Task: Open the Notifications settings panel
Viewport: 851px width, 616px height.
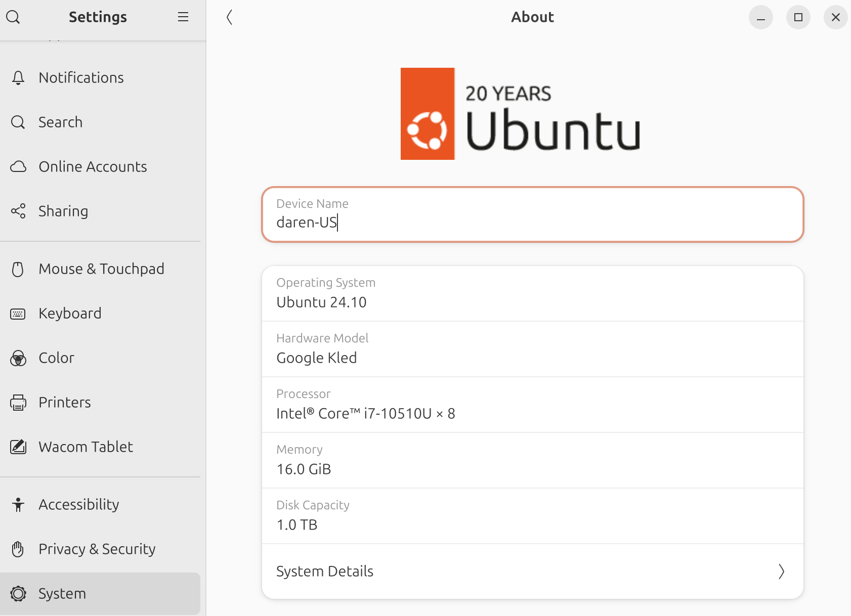Action: tap(100, 78)
